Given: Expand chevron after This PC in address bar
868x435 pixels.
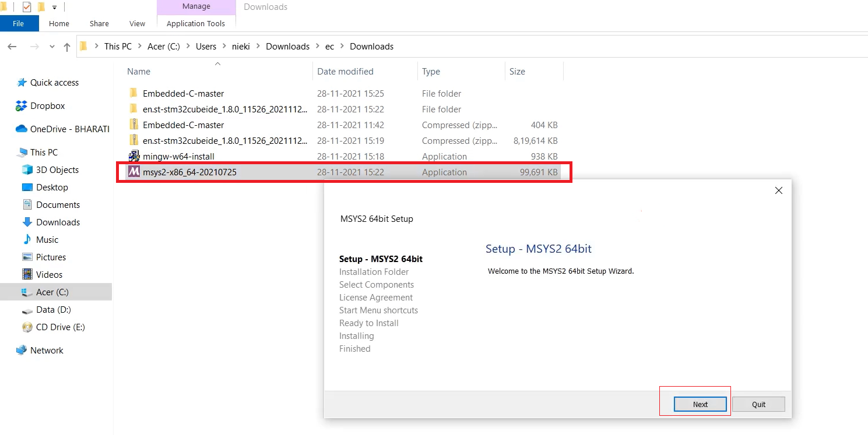Looking at the screenshot, I should point(140,47).
